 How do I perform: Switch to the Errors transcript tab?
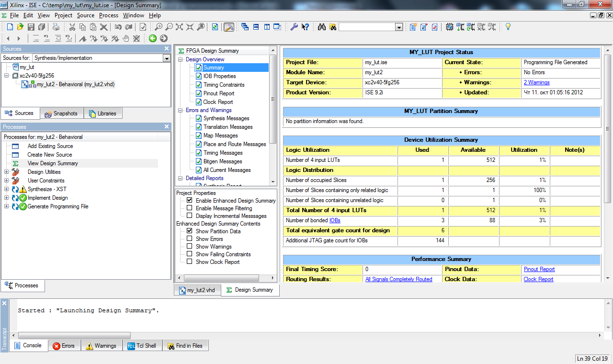[x=64, y=346]
